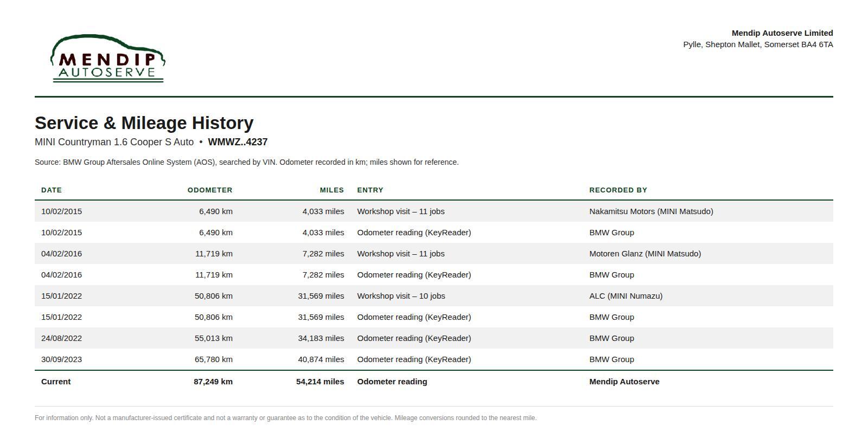Click the bold "Current" row label
This screenshot has width=868, height=438.
tap(56, 382)
